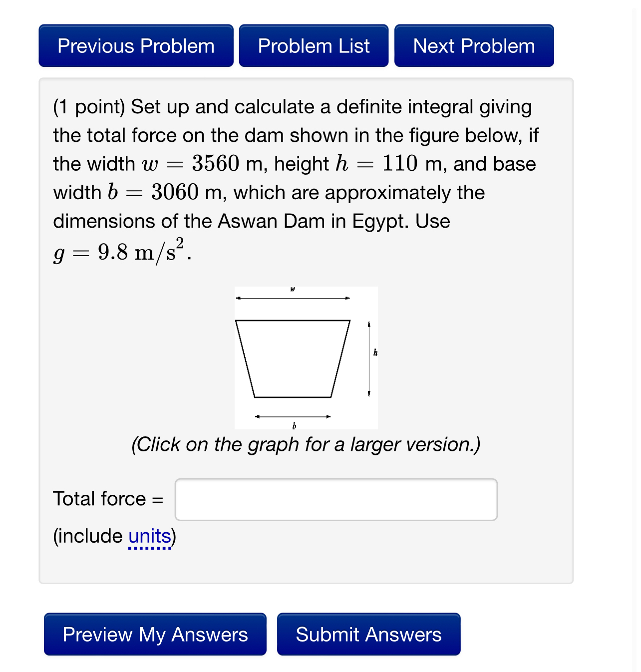641x672 pixels.
Task: Go to the Next Problem
Action: [473, 46]
